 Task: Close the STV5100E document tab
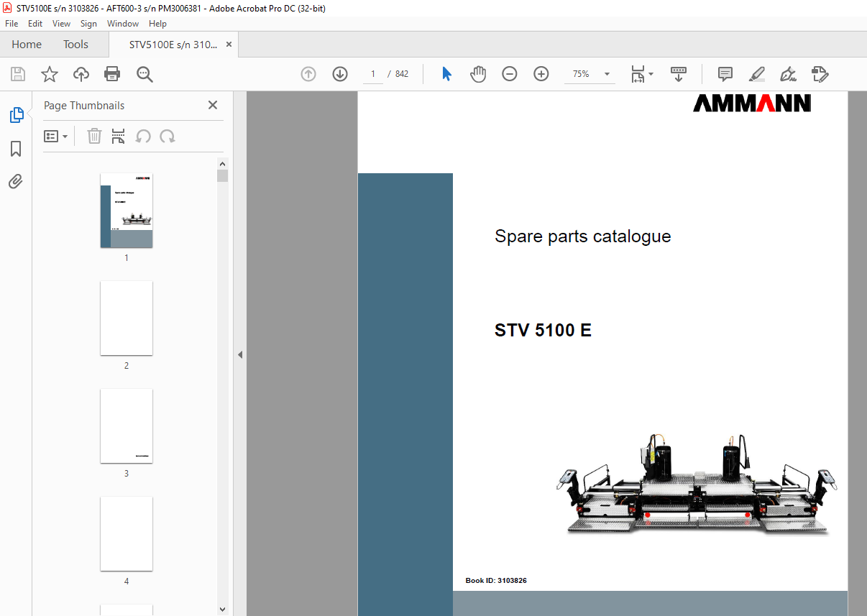click(x=229, y=45)
